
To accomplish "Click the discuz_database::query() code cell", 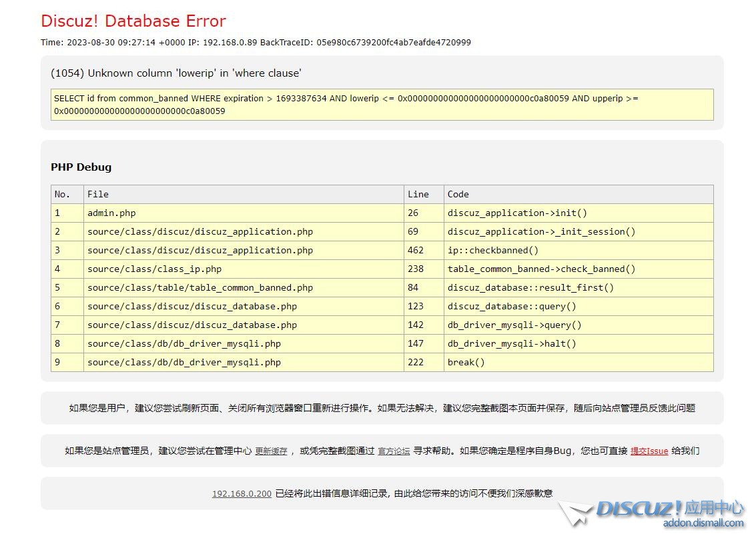I will 579,307.
